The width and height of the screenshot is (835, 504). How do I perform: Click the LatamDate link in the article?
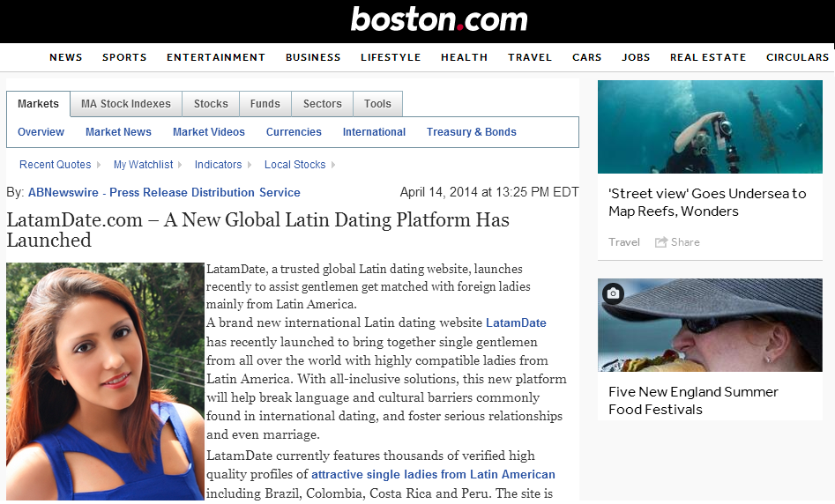pos(516,323)
